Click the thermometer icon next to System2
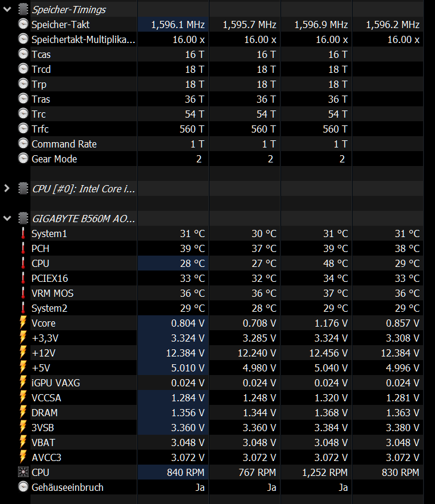 pyautogui.click(x=23, y=308)
